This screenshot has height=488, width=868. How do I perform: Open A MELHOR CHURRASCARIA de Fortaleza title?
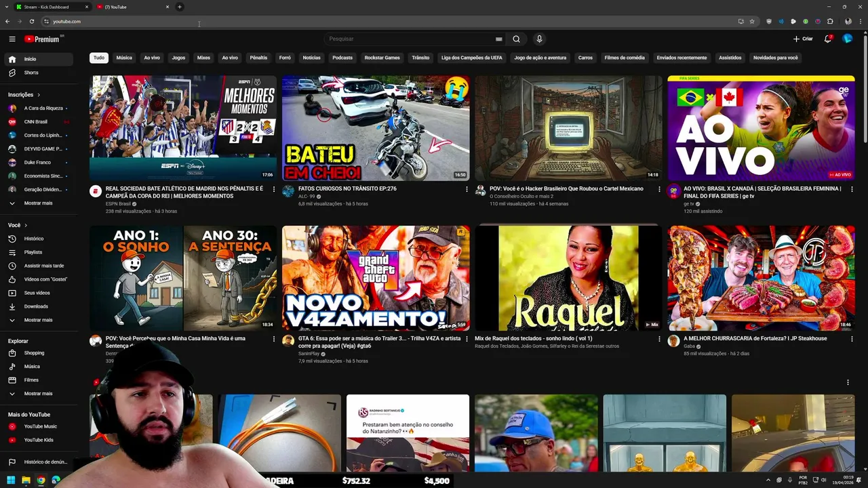[755, 338]
